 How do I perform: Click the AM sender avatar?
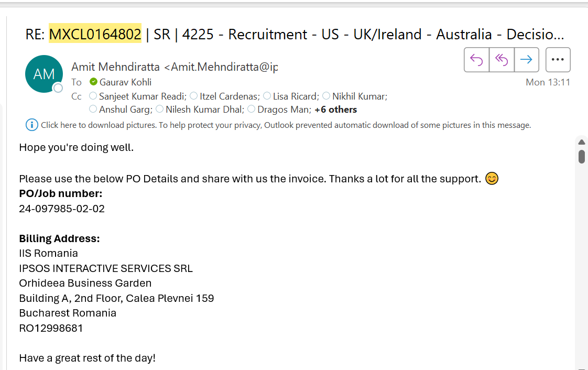pos(44,74)
